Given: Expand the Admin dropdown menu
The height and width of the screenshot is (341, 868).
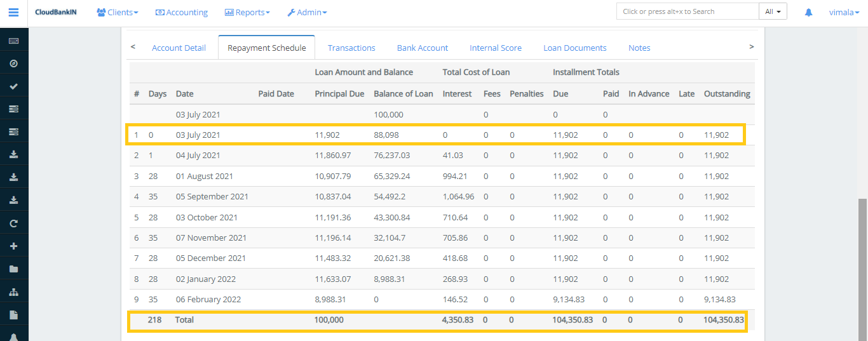Looking at the screenshot, I should pyautogui.click(x=307, y=13).
